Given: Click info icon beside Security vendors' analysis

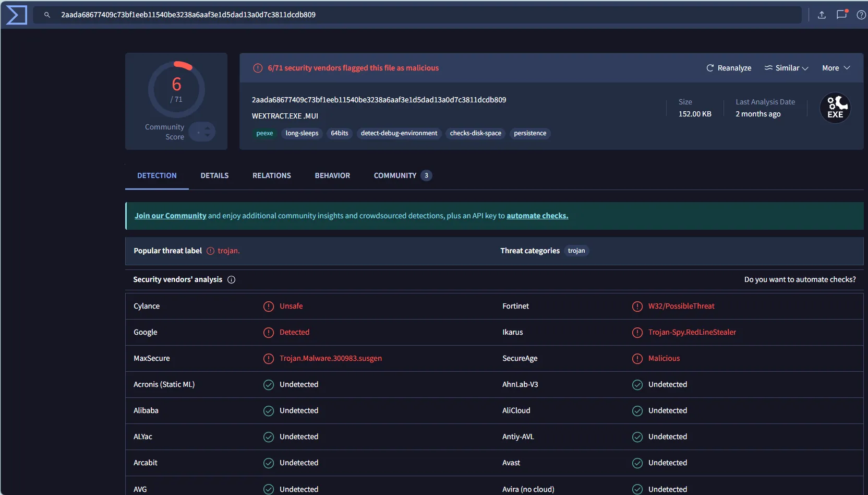Looking at the screenshot, I should (232, 280).
